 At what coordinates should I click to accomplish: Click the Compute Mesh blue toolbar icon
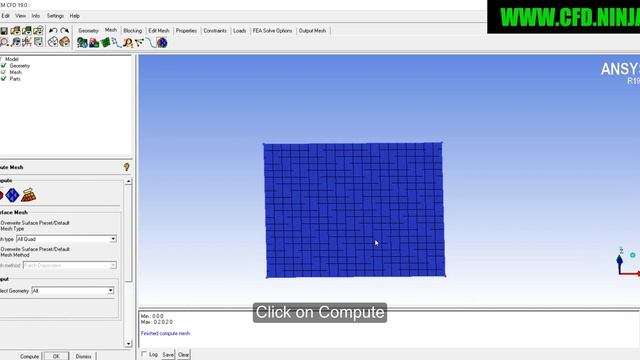tap(162, 42)
